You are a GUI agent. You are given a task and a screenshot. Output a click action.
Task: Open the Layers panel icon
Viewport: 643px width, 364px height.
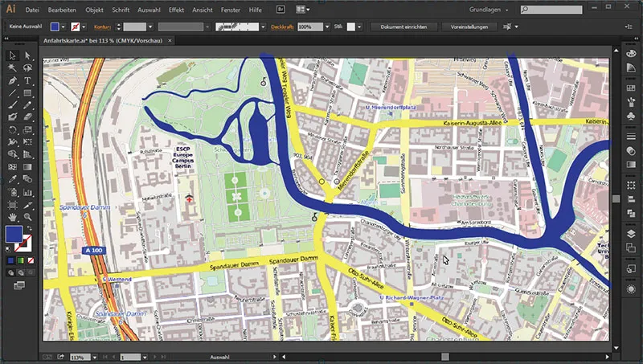[631, 233]
